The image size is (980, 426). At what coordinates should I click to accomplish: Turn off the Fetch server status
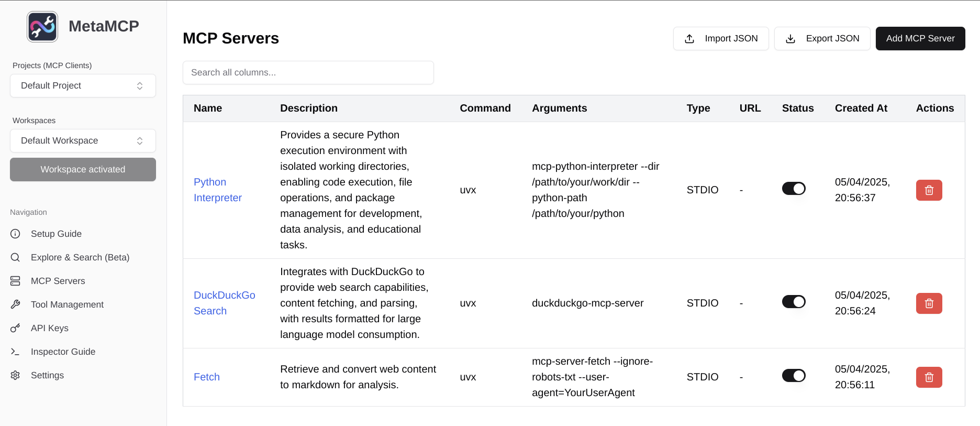coord(794,376)
